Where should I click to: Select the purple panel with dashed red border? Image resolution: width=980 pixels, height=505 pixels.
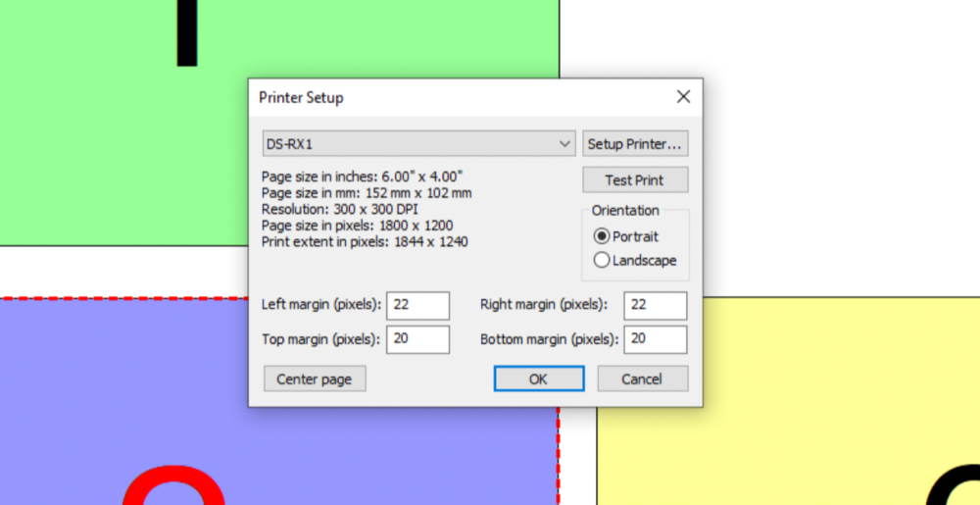coord(98,392)
